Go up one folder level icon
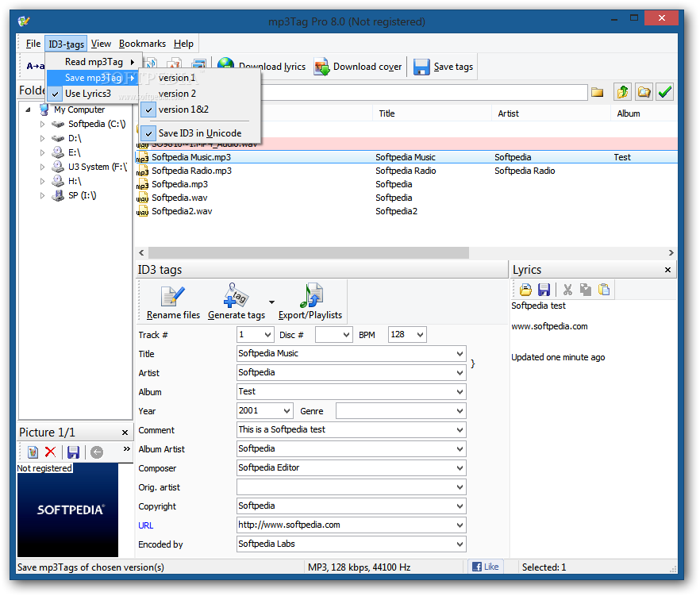700x596 pixels. (622, 92)
